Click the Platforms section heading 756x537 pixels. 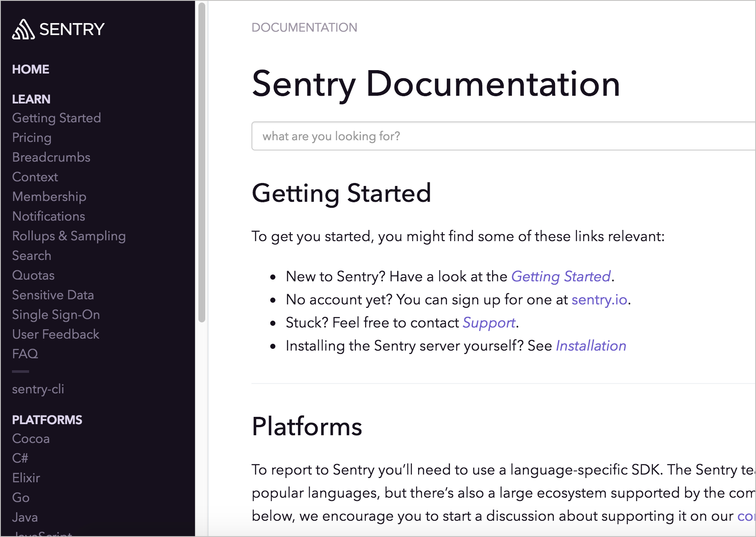coord(307,427)
